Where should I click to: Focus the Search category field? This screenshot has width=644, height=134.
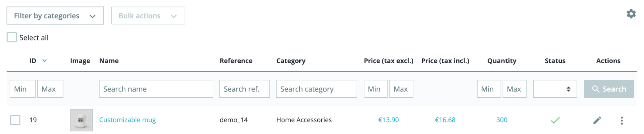pos(316,89)
